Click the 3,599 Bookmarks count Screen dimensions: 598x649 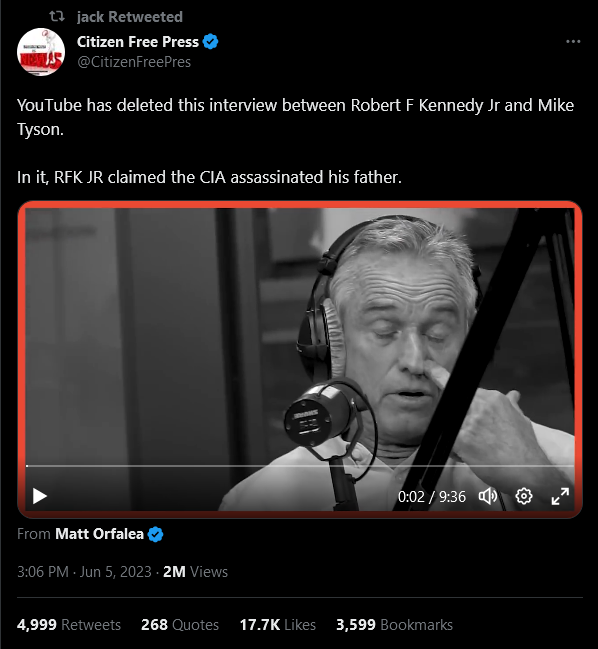click(x=394, y=625)
